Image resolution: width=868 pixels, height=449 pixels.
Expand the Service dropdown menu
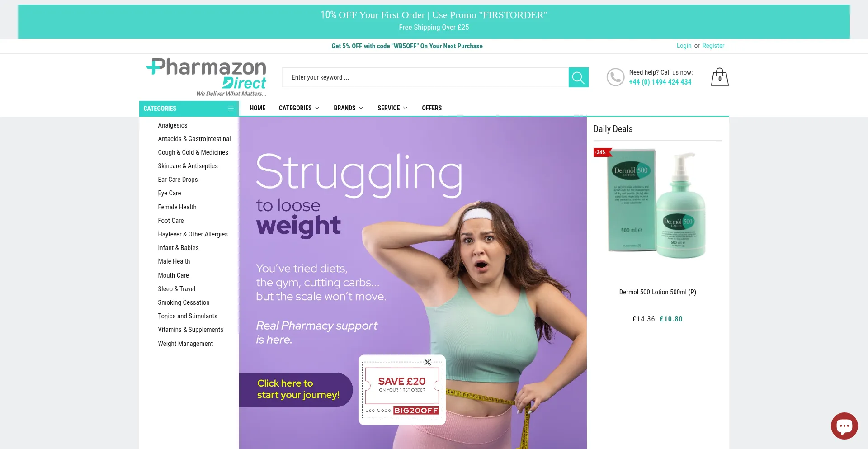click(x=392, y=108)
